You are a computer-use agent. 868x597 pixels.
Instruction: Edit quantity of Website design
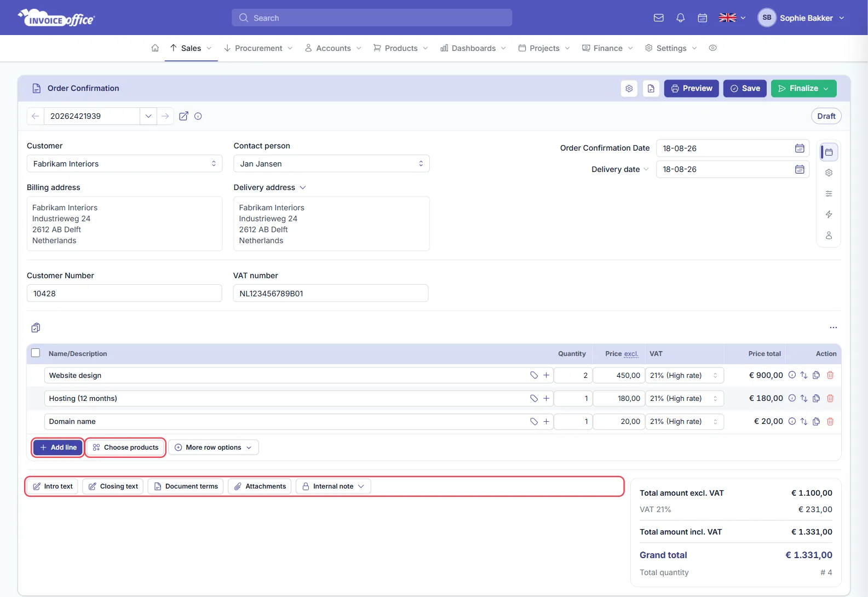(573, 375)
